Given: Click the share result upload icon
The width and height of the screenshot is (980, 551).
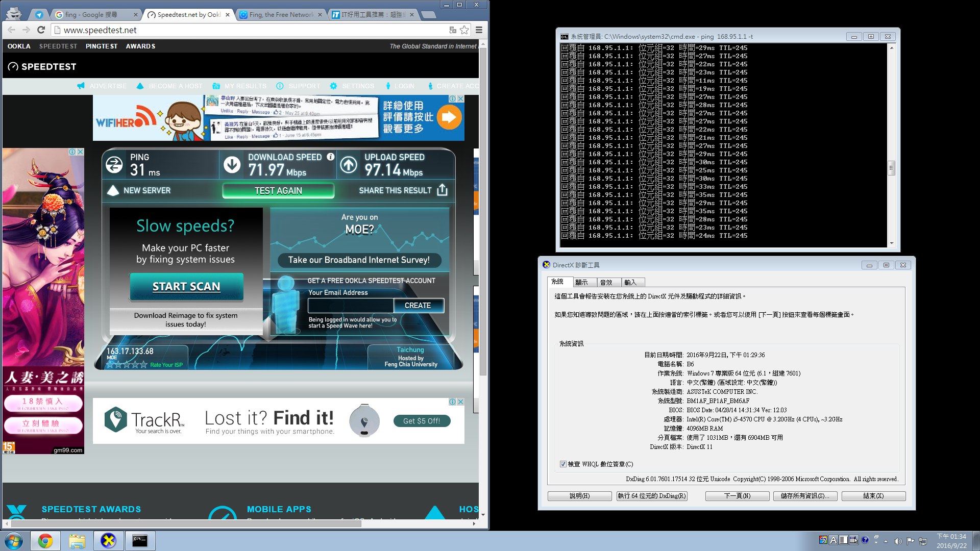Looking at the screenshot, I should pos(442,190).
